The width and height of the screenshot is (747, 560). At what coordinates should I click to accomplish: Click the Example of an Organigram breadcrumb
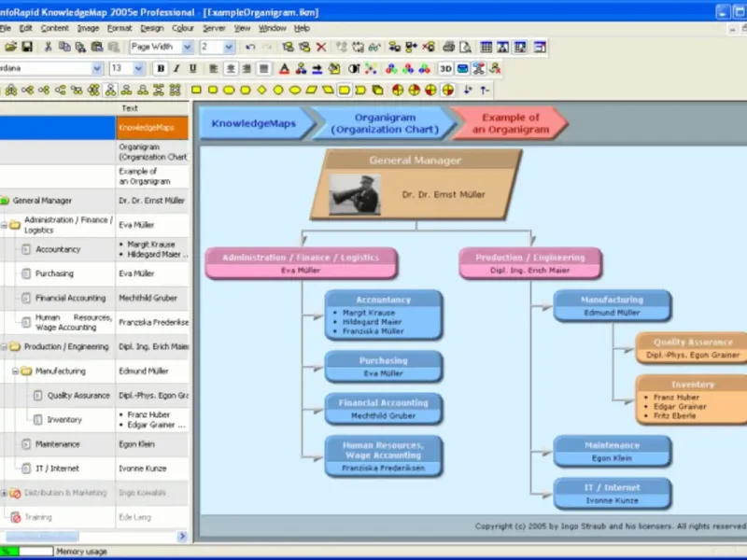pos(510,123)
